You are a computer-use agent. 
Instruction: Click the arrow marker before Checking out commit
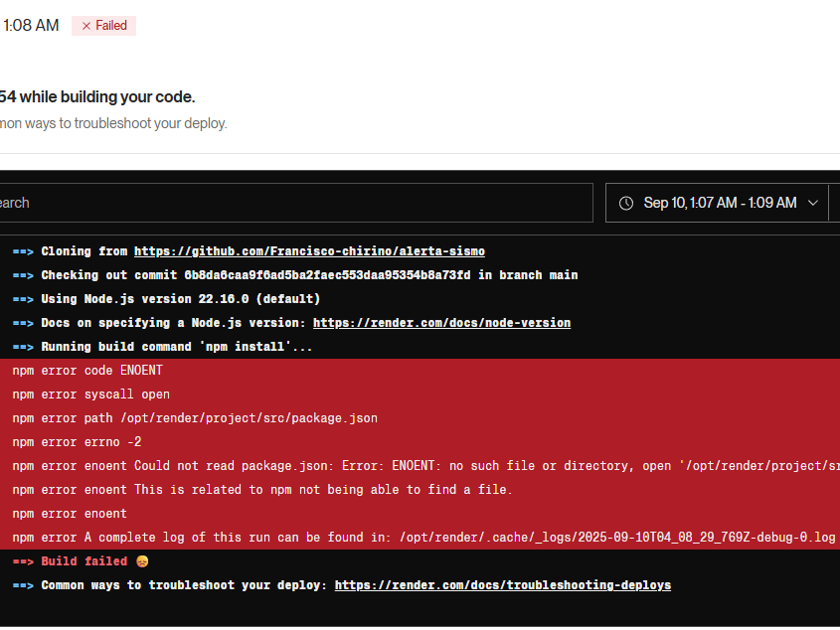23,275
